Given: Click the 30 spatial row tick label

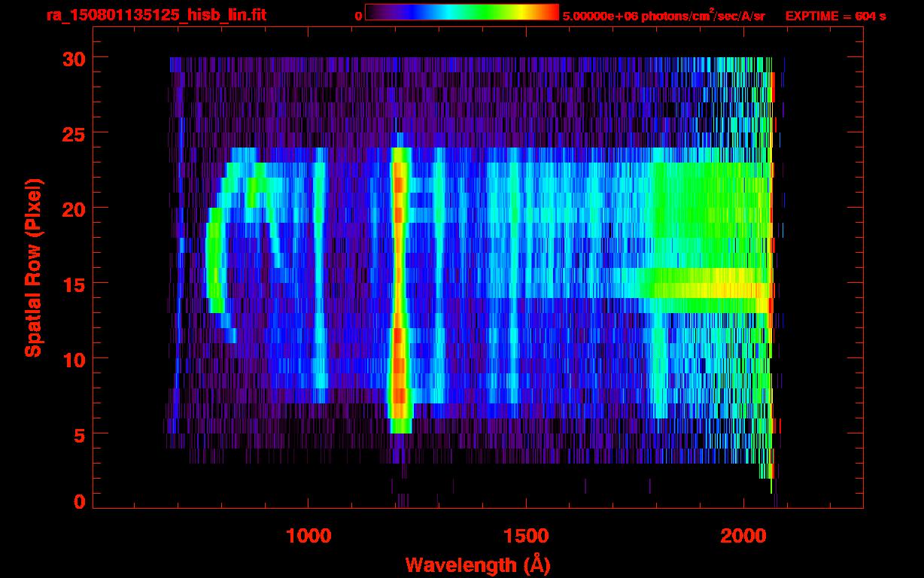Looking at the screenshot, I should 75,58.
